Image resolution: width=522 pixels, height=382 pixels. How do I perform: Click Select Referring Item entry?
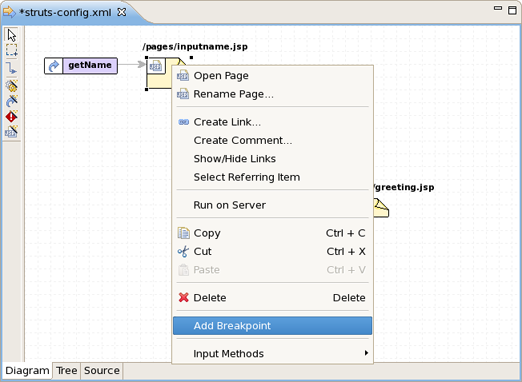coord(272,177)
